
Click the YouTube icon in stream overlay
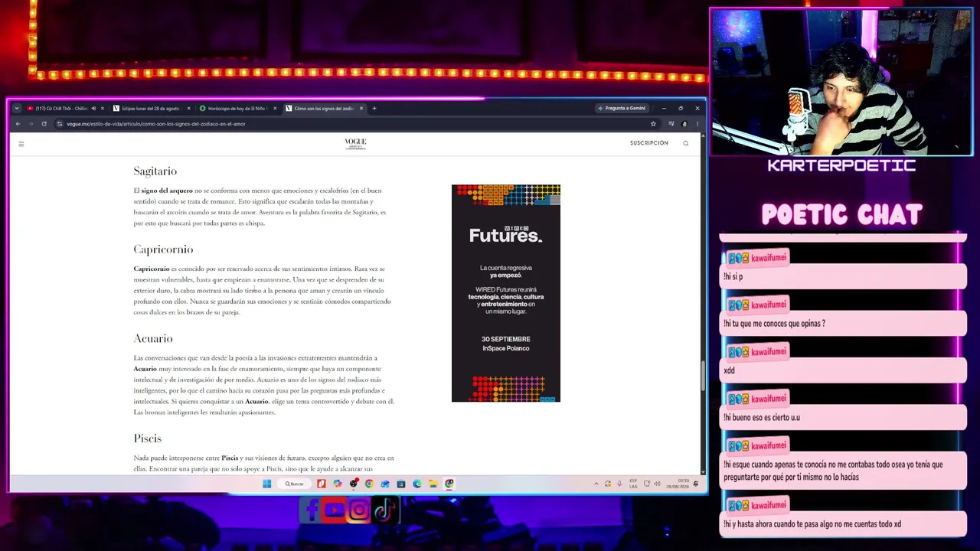click(335, 510)
